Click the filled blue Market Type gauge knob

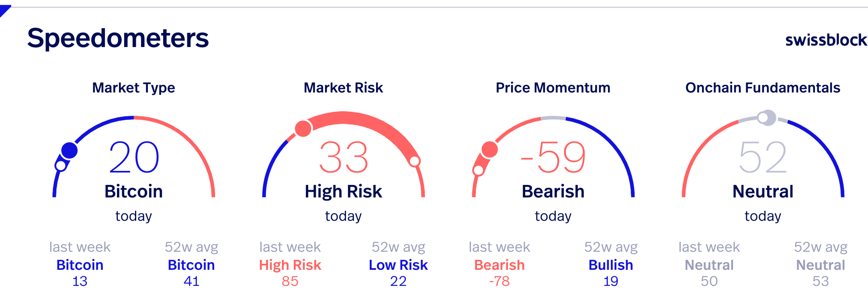coord(70,150)
